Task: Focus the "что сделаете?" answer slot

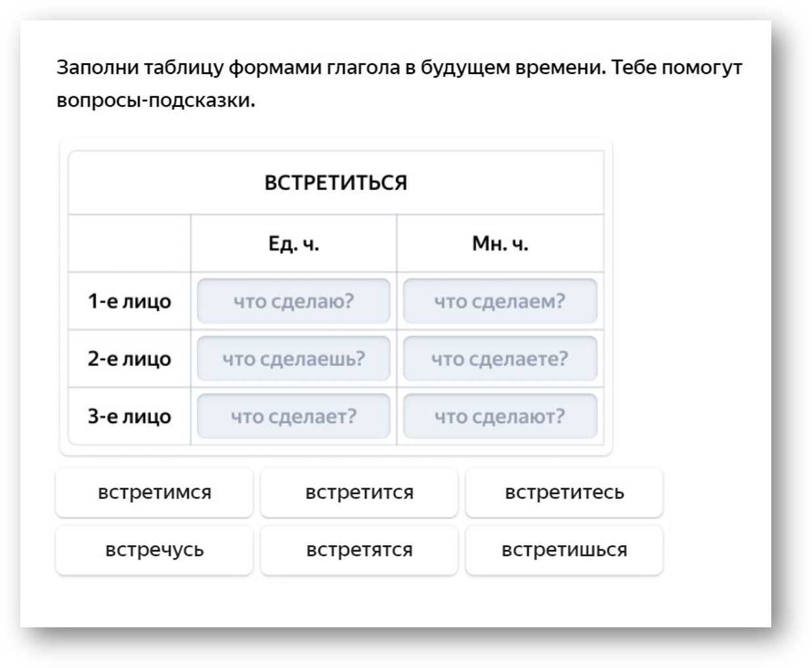Action: tap(500, 359)
